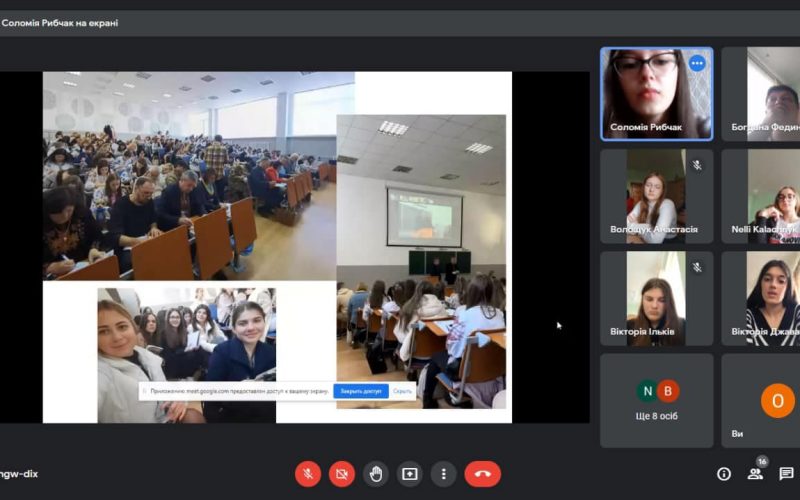Open the chat messages panel
The height and width of the screenshot is (500, 800).
coord(786,474)
